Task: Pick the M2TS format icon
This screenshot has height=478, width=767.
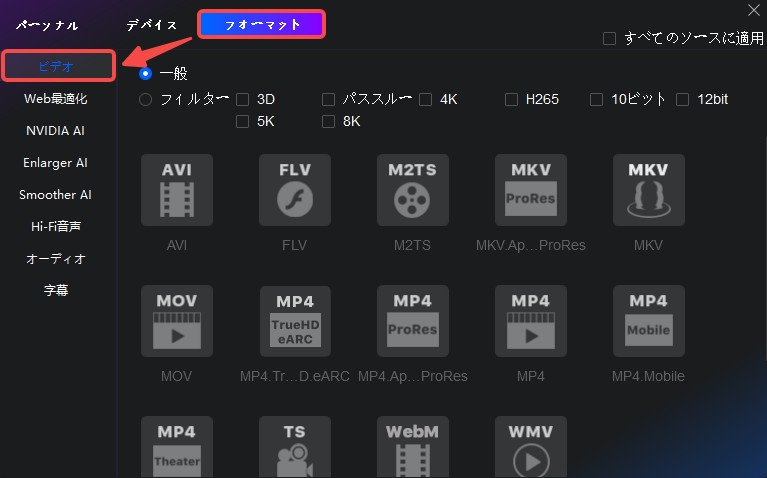Action: click(x=412, y=190)
